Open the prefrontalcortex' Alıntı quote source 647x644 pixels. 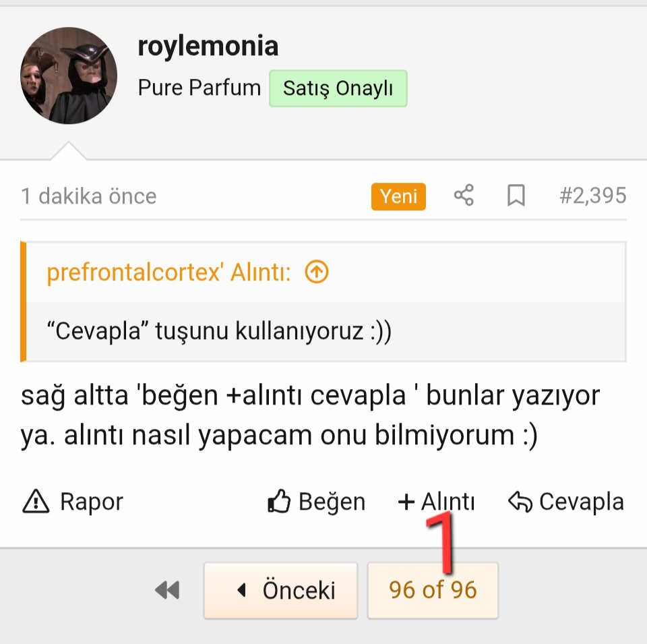pos(168,272)
